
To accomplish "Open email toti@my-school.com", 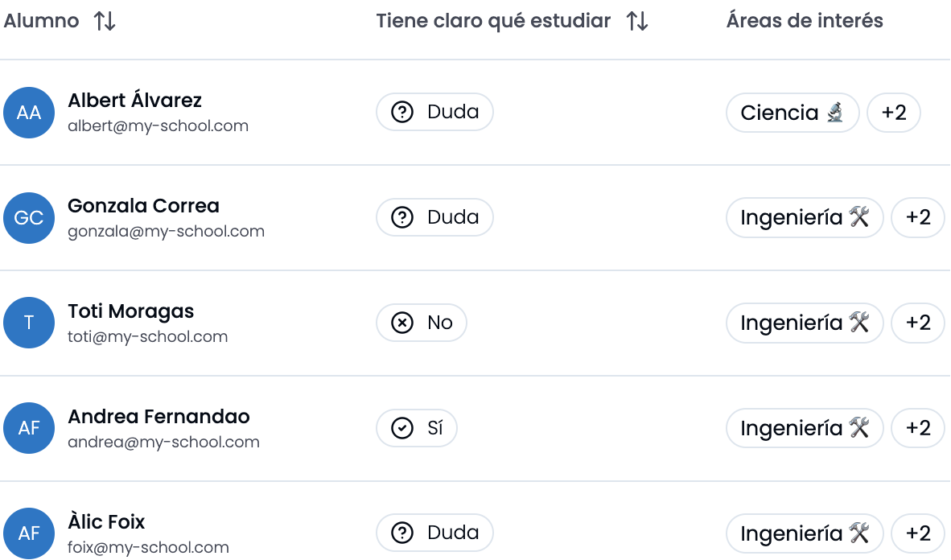I will tap(148, 337).
